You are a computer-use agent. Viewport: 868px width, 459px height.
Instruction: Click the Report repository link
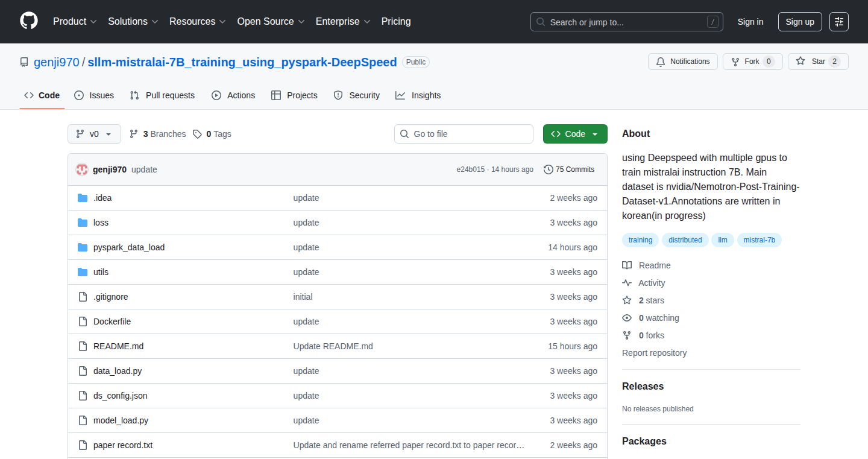[655, 353]
